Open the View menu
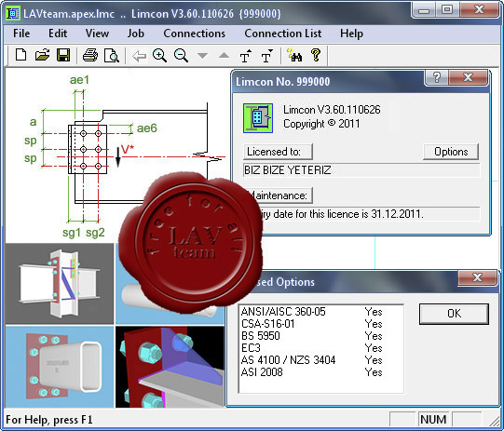Screen dimensions: 504x431 (97, 34)
